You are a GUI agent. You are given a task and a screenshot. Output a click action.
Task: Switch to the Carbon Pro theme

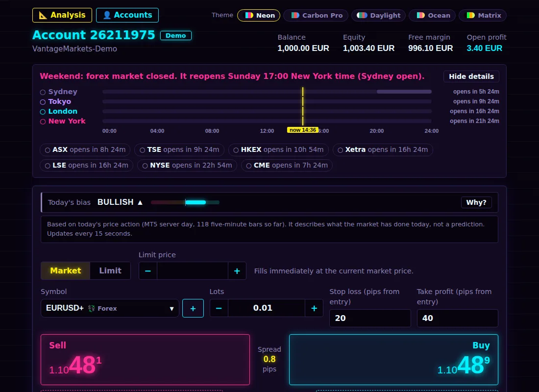(x=316, y=16)
